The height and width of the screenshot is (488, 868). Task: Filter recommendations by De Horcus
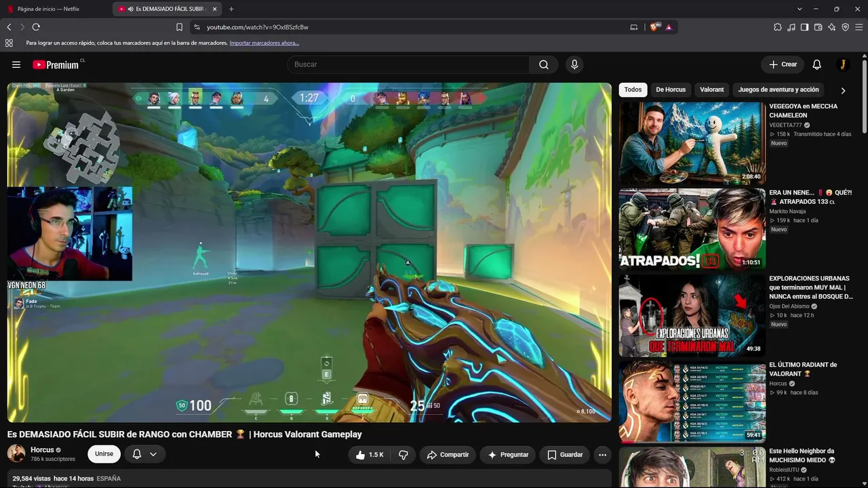(x=671, y=89)
